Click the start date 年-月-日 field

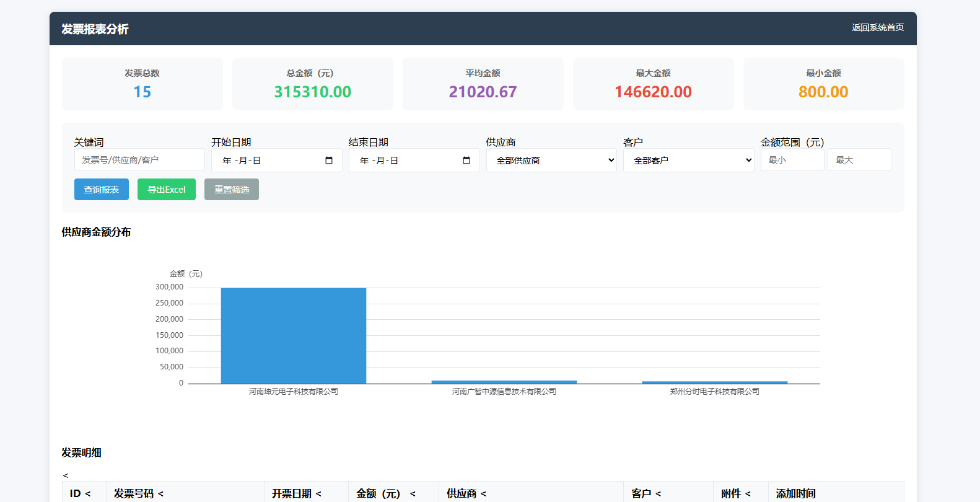point(266,161)
